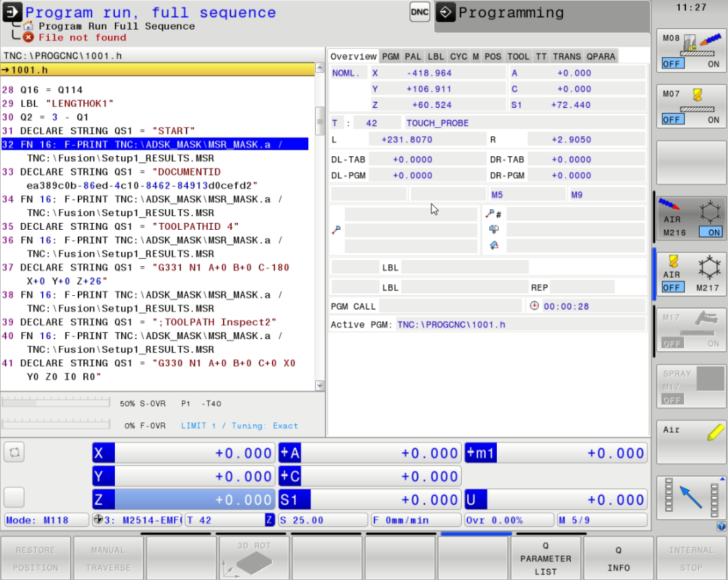Click the probe icon with hash symbol
The height and width of the screenshot is (580, 728).
[493, 213]
